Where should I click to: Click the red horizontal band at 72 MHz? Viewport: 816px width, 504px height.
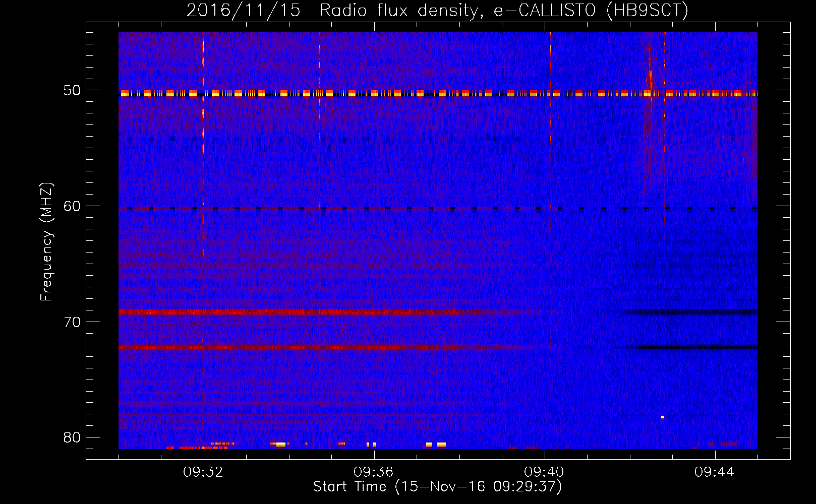pos(323,348)
